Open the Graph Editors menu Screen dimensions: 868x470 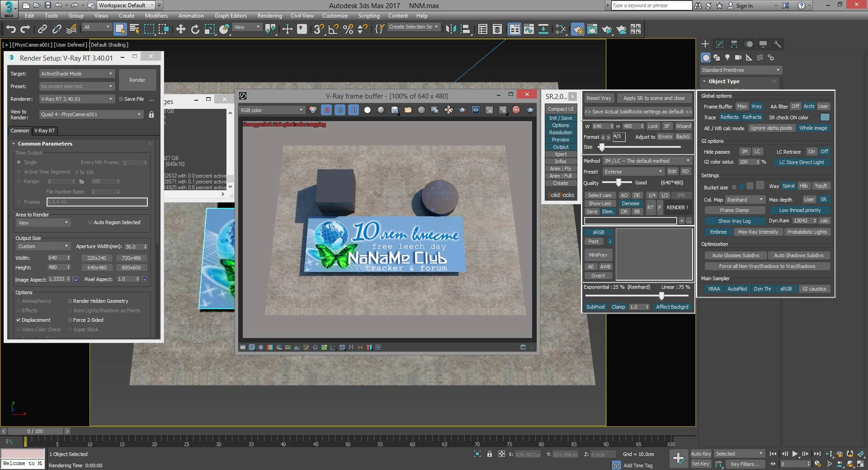click(231, 15)
